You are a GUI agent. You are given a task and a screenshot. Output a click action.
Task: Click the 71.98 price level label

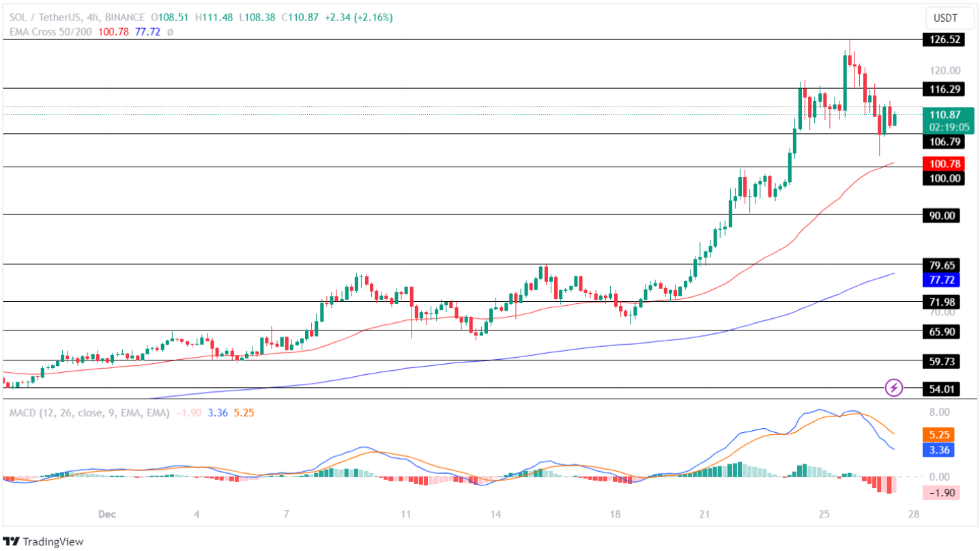941,302
